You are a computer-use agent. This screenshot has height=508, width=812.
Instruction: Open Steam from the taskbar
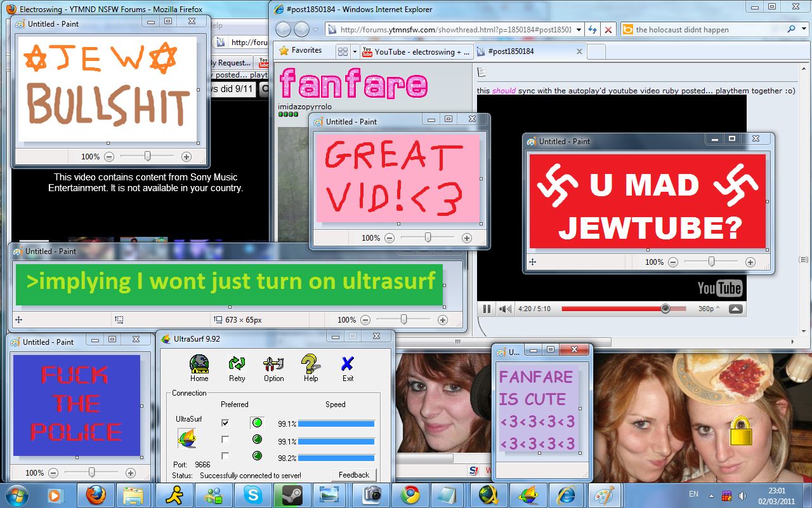[x=292, y=495]
